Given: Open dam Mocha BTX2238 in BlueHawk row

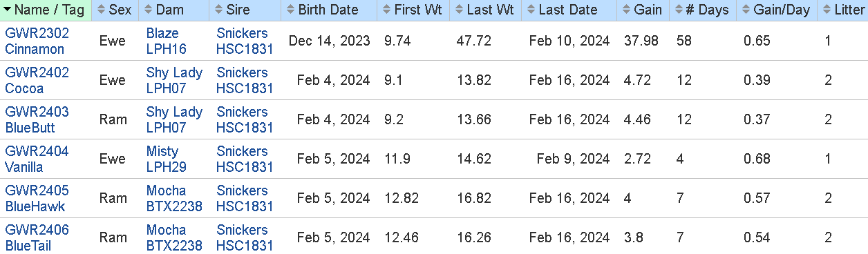Looking at the screenshot, I should tap(174, 199).
